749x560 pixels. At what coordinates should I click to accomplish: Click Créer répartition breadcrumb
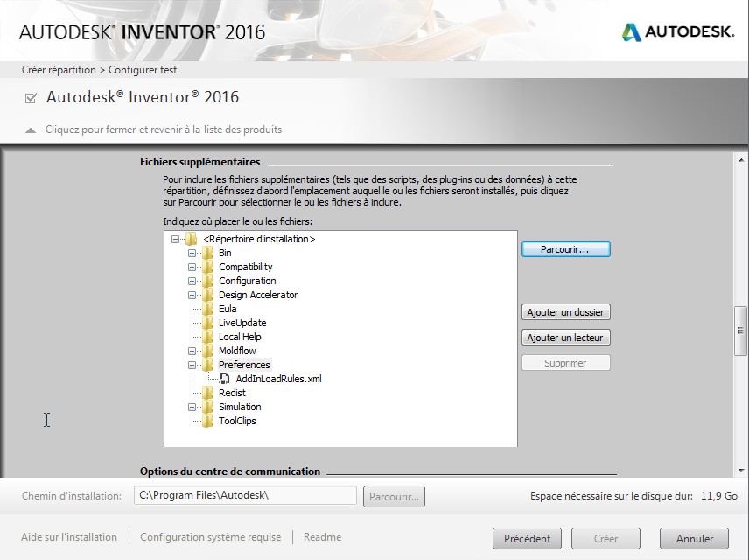[59, 70]
